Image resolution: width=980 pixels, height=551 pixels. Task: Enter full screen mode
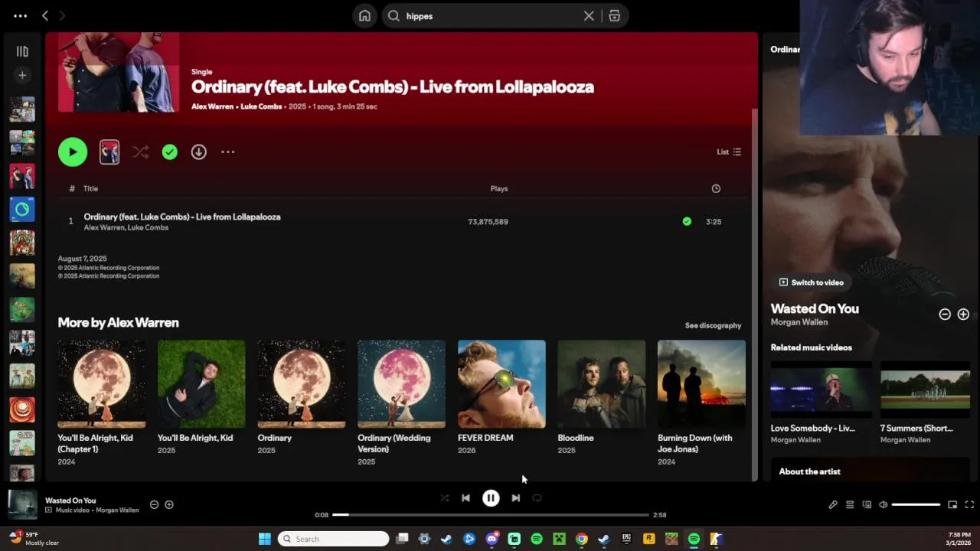tap(969, 504)
